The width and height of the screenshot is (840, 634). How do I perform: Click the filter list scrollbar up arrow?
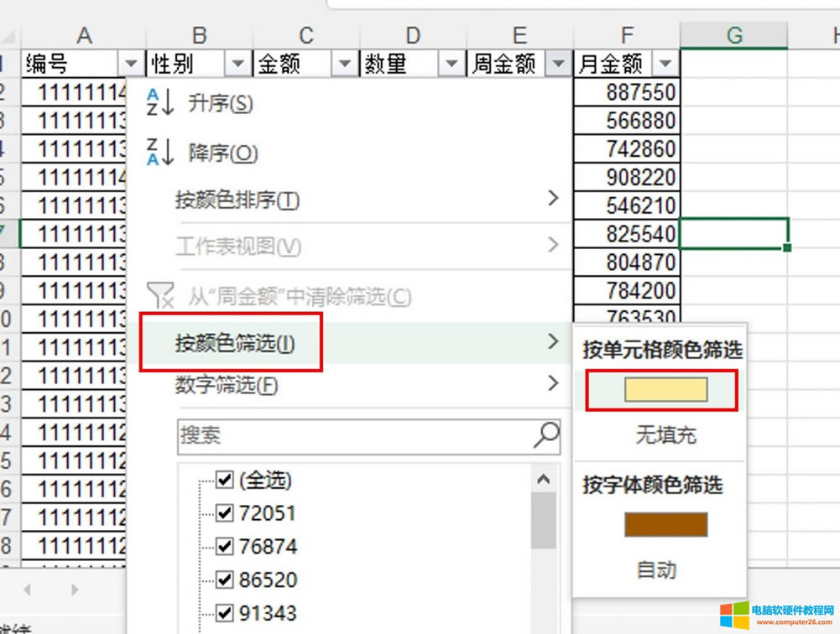coord(545,479)
